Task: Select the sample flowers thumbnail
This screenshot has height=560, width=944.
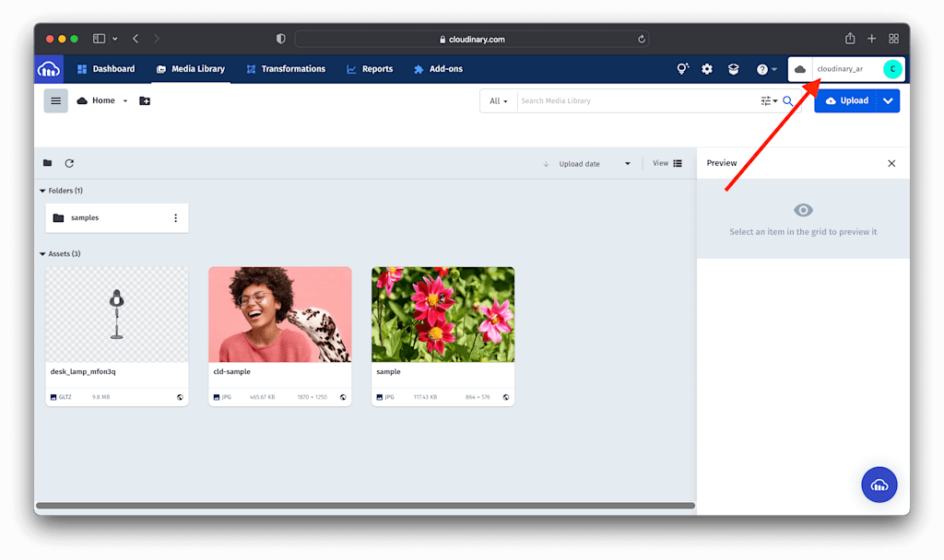Action: (443, 315)
